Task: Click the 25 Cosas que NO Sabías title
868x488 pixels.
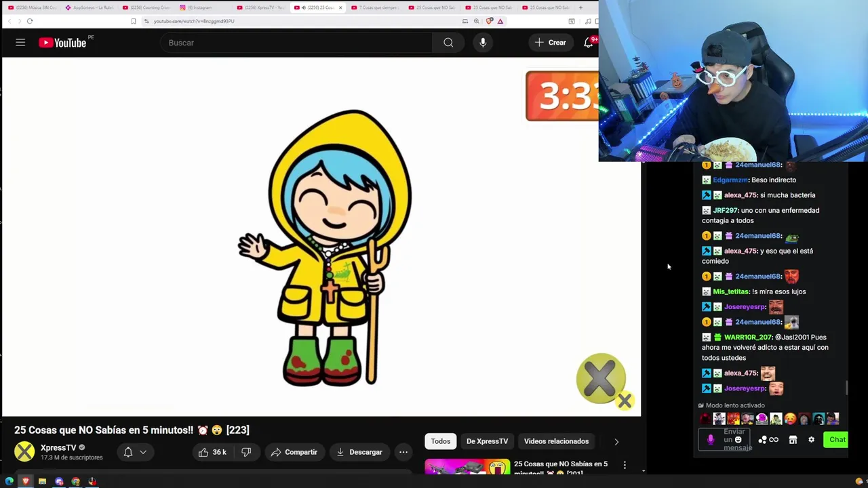Action: point(132,430)
